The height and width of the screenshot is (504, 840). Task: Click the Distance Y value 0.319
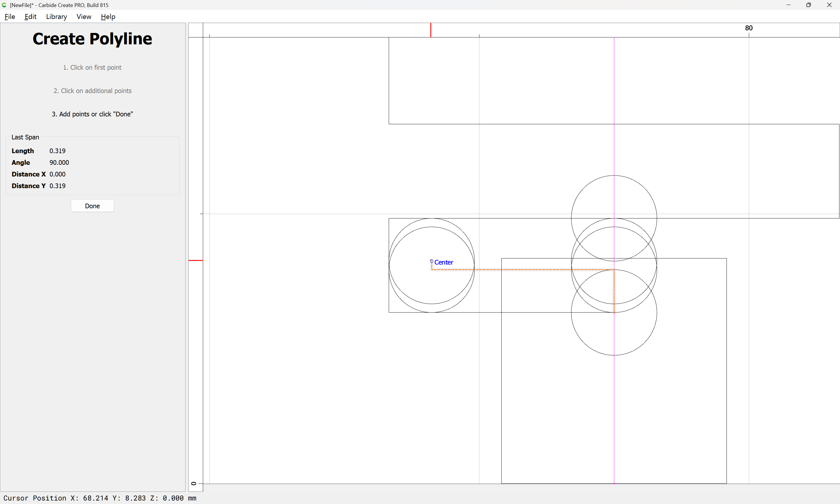click(57, 186)
